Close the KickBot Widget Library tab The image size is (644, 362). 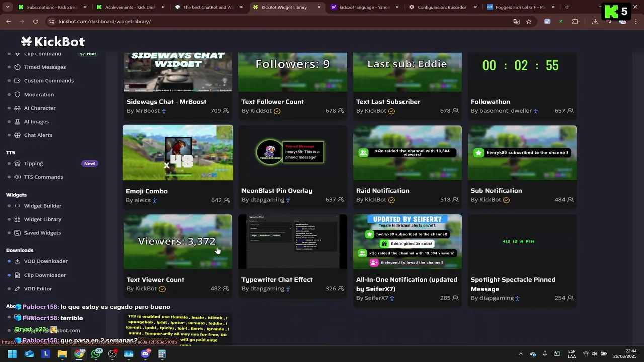319,7
